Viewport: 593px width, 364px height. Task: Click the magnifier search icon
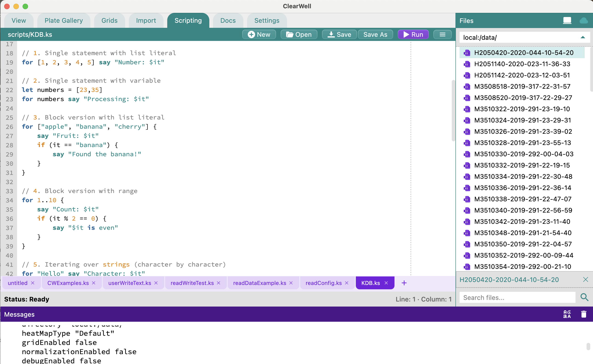click(584, 298)
